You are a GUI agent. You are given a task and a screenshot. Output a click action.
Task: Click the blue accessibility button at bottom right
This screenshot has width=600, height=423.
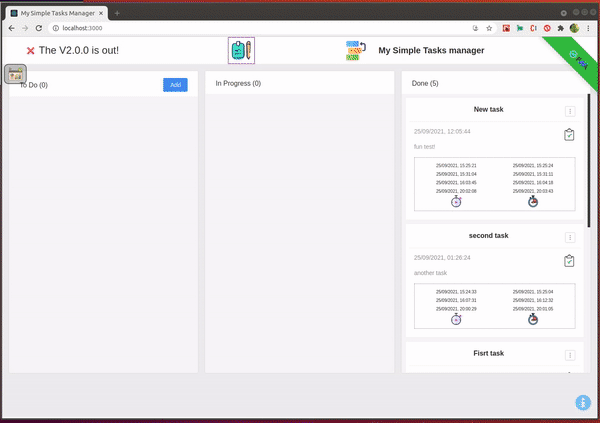click(583, 402)
